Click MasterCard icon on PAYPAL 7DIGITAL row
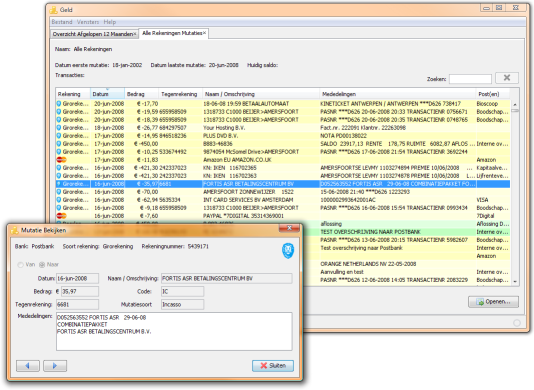Viewport: 534px width, 390px height. click(61, 216)
